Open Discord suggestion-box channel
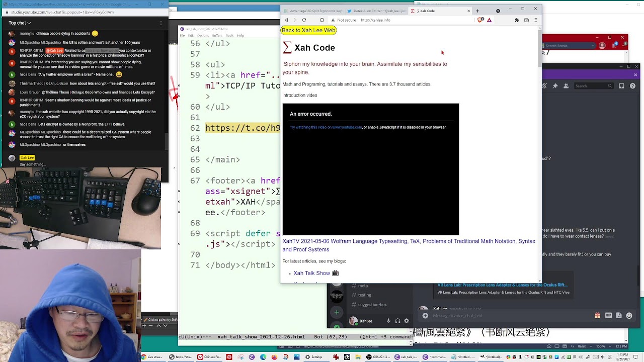This screenshot has height=362, width=644. [372, 305]
